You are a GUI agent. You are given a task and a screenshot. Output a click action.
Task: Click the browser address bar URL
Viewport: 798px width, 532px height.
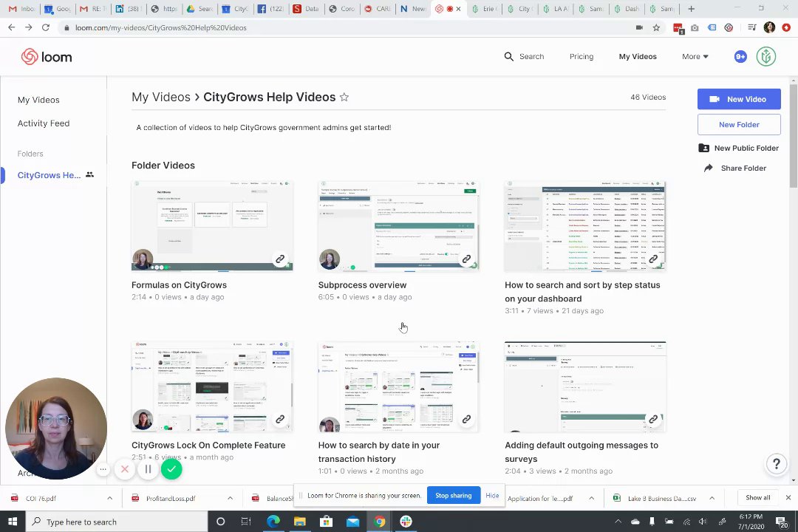161,27
